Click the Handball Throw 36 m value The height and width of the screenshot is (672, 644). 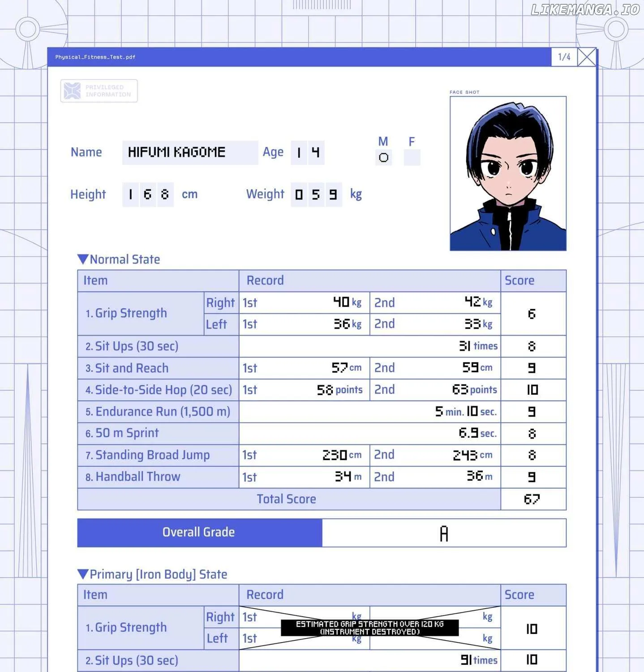[x=480, y=476]
